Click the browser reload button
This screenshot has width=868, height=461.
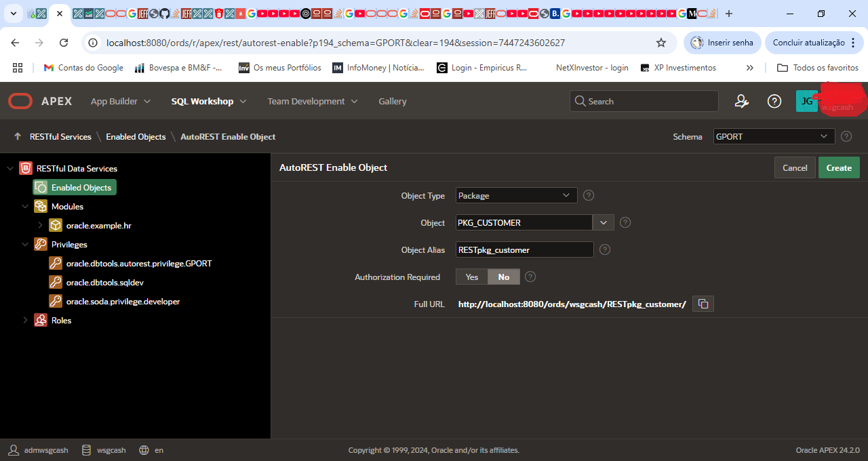click(64, 43)
